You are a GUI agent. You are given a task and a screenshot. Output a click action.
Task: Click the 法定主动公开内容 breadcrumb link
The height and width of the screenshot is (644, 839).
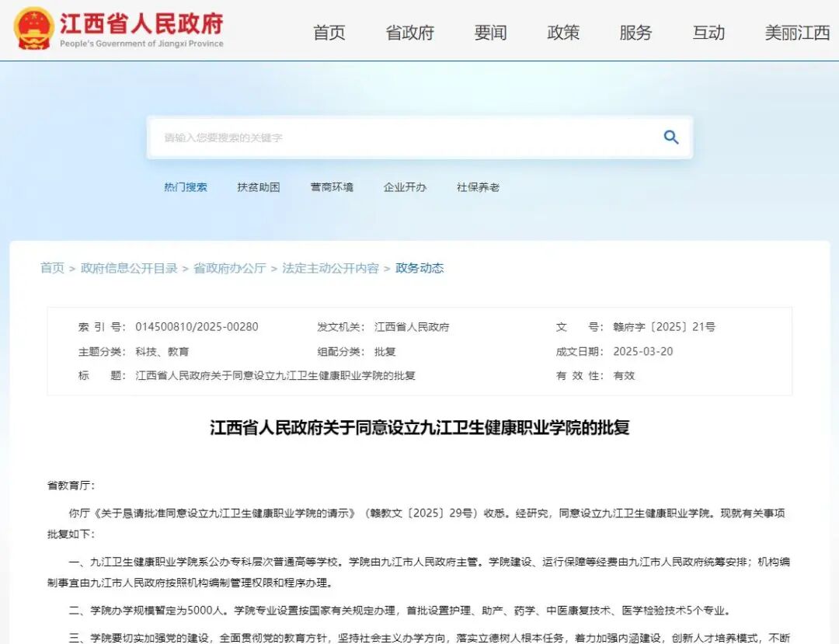coord(330,268)
